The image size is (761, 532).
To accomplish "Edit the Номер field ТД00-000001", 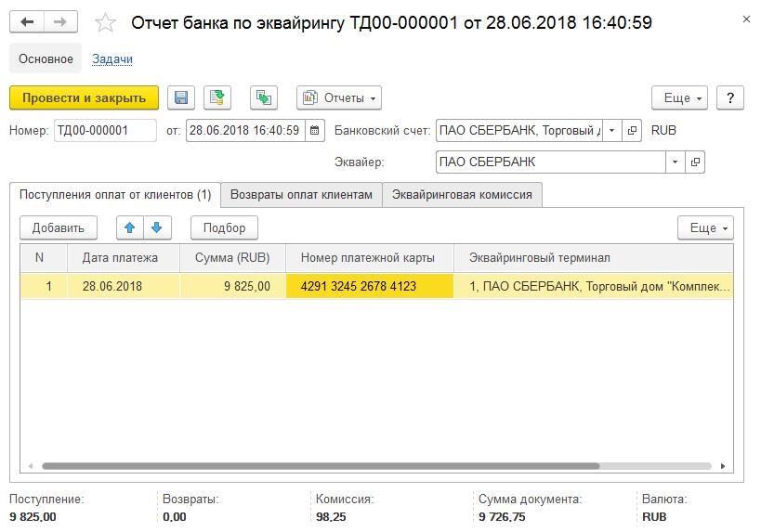I will tap(105, 131).
